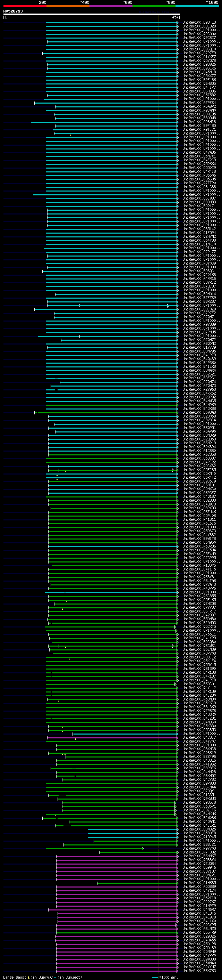Open hit UniRef100_A7P7E9

(199, 53)
